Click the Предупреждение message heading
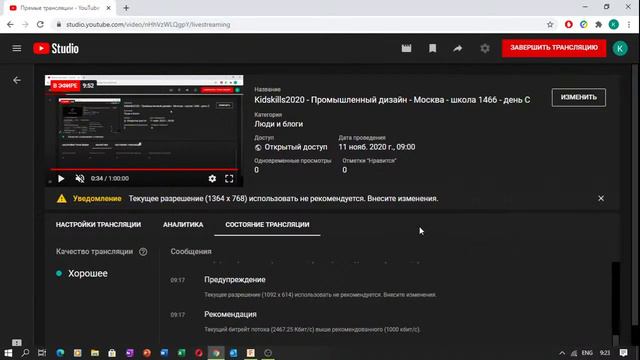 click(235, 280)
